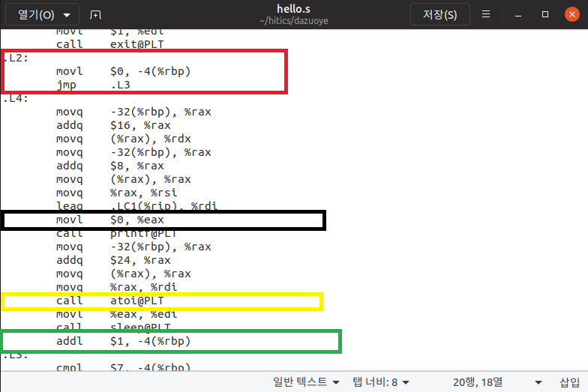This screenshot has width=588, height=392.
Task: Minimize the gedit window
Action: pyautogui.click(x=518, y=15)
